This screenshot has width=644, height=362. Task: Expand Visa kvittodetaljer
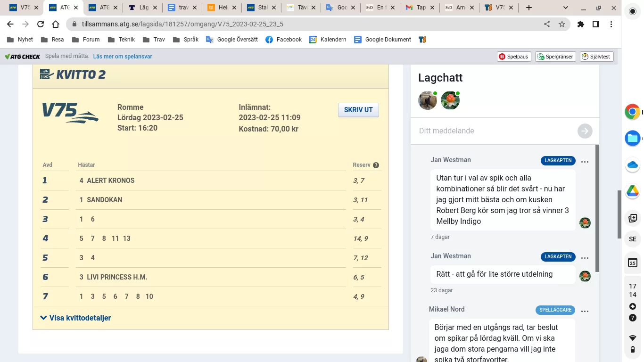(x=76, y=318)
